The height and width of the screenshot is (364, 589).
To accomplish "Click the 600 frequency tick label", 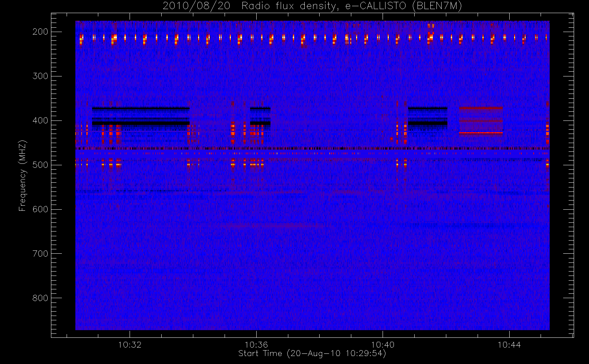I will pyautogui.click(x=40, y=209).
